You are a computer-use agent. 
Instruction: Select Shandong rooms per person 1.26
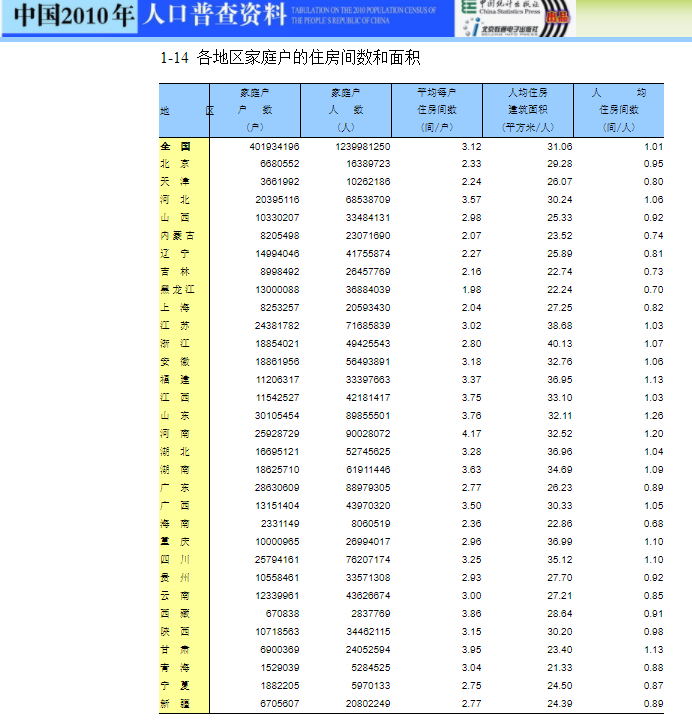pos(653,416)
